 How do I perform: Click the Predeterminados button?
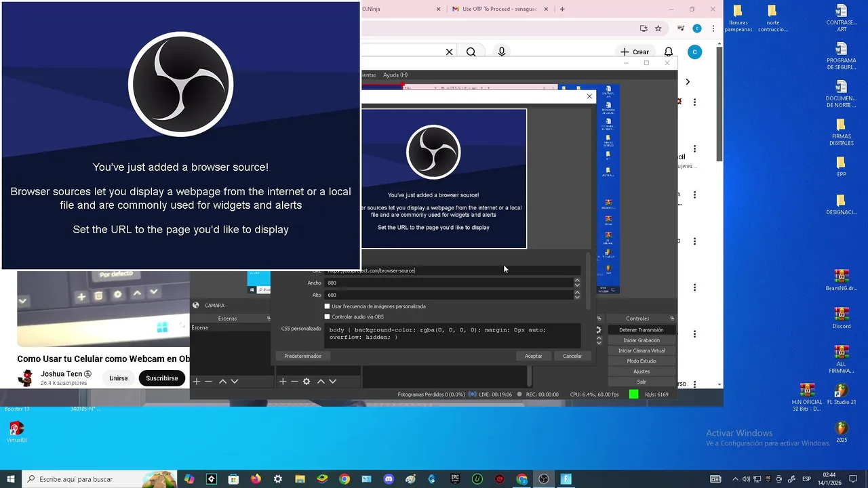point(302,356)
